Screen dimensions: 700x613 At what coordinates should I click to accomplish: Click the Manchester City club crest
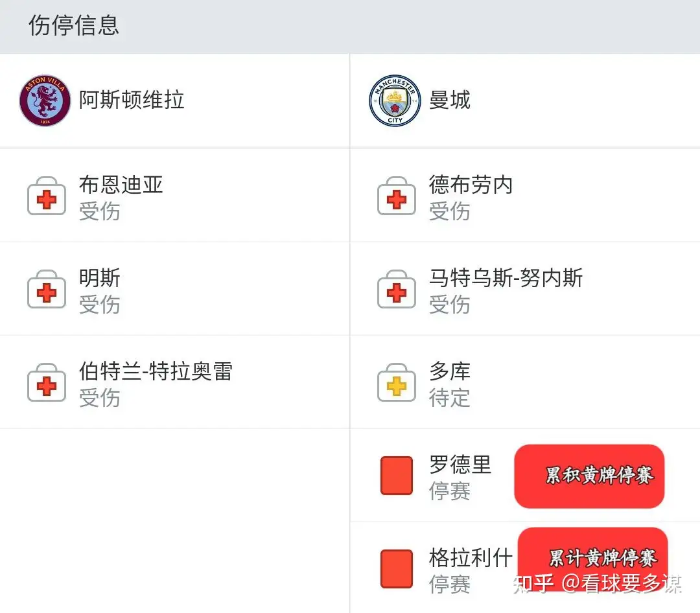(x=395, y=100)
